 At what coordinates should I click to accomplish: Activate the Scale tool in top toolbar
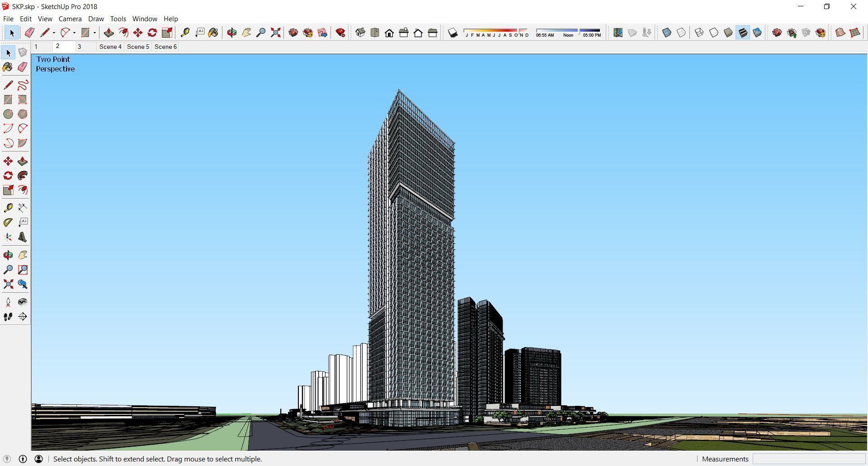[x=167, y=33]
